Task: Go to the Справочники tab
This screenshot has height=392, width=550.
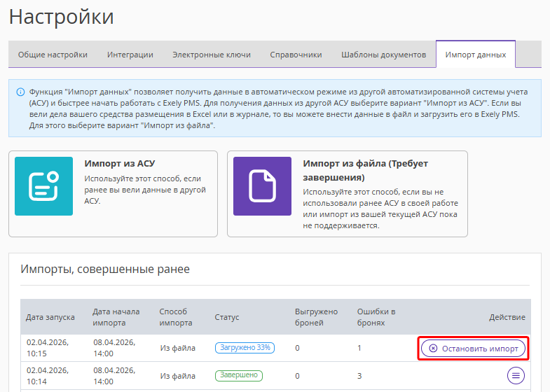Action: point(296,55)
